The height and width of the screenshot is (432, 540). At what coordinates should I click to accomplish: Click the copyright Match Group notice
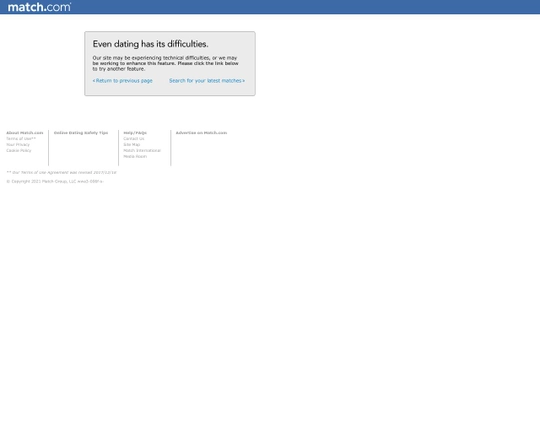pyautogui.click(x=55, y=181)
